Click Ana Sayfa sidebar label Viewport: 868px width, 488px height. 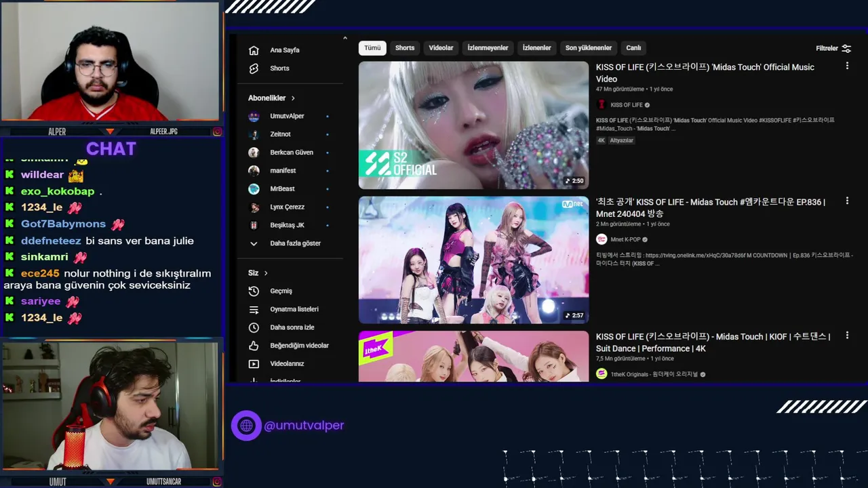[285, 50]
